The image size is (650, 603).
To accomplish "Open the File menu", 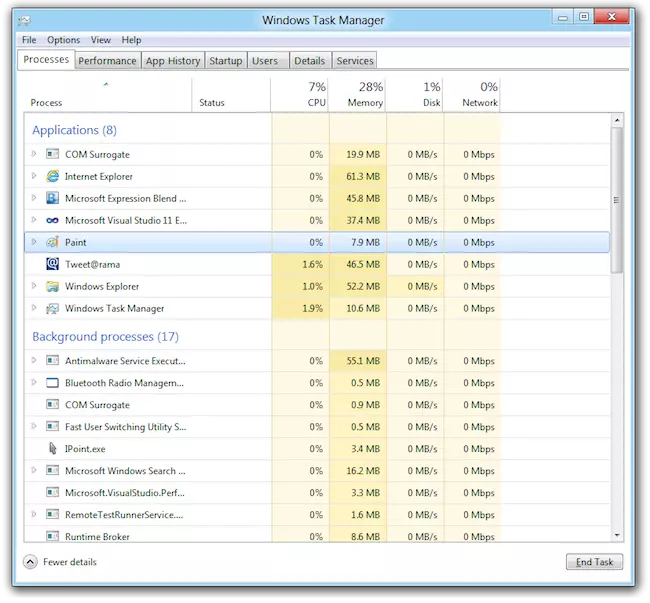I will 29,40.
